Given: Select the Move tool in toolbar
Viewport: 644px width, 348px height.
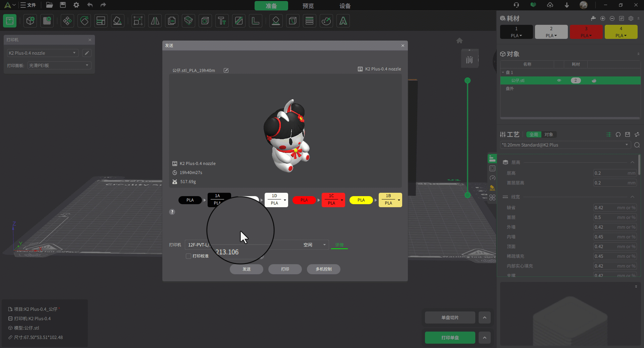Looking at the screenshot, I should [x=67, y=21].
